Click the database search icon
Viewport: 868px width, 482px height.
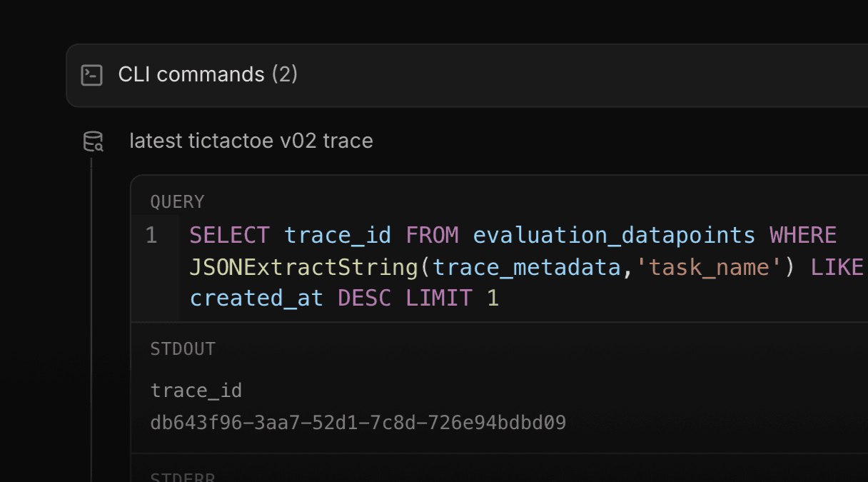coord(94,141)
